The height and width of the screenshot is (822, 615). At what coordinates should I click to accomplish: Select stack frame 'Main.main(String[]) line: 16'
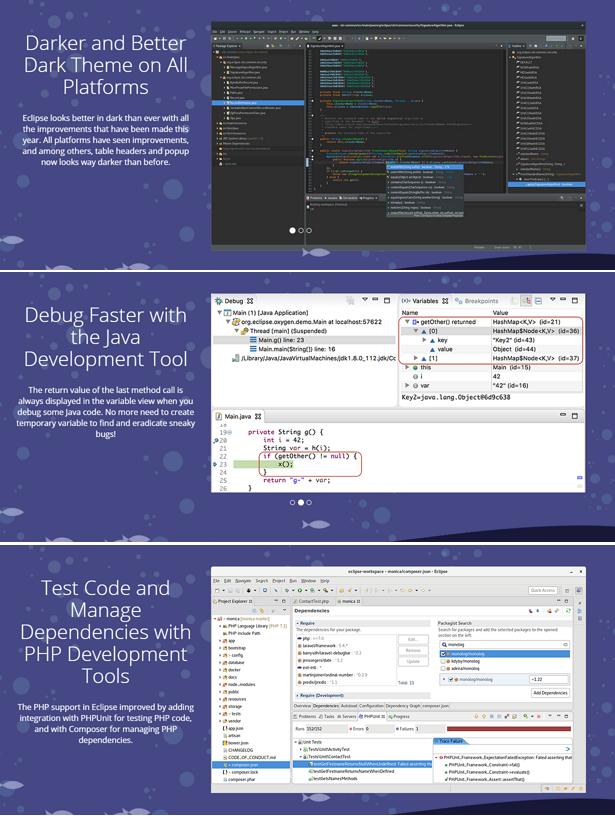(296, 349)
